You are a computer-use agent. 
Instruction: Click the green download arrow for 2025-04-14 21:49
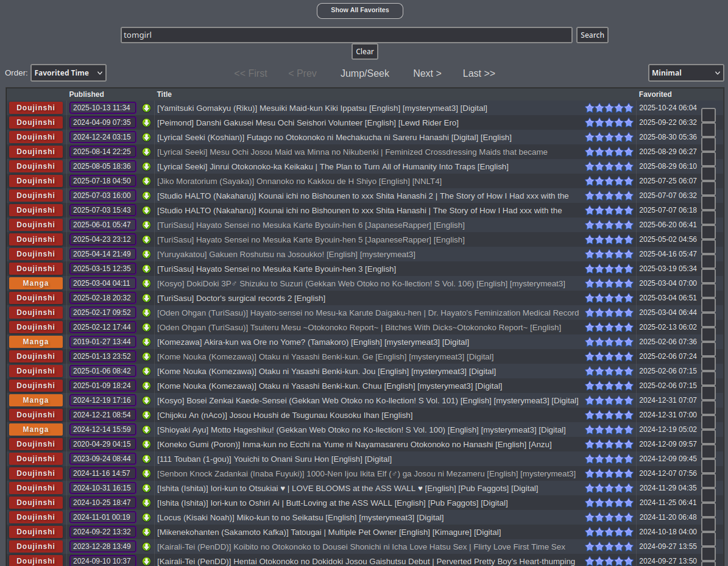[146, 255]
